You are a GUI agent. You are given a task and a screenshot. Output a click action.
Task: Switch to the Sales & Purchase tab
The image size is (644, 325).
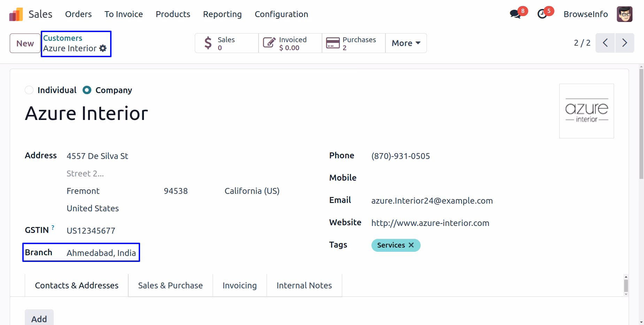170,286
